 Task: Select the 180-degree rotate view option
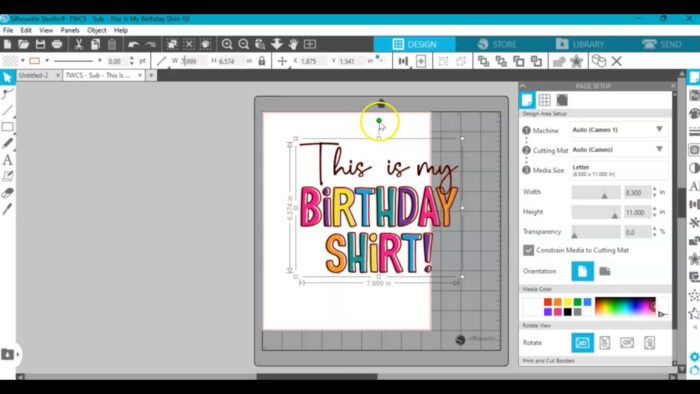tap(627, 343)
